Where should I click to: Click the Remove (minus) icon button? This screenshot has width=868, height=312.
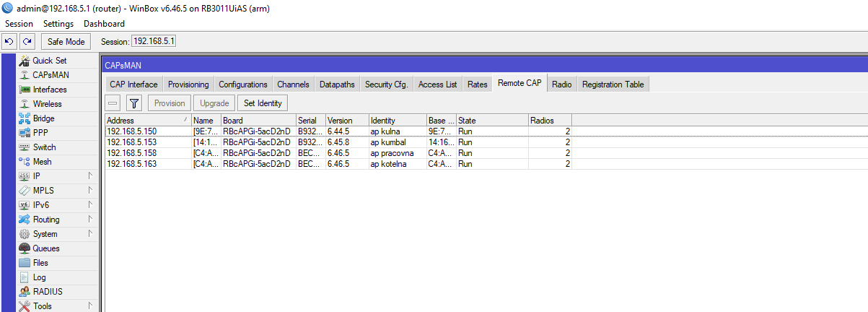(113, 103)
